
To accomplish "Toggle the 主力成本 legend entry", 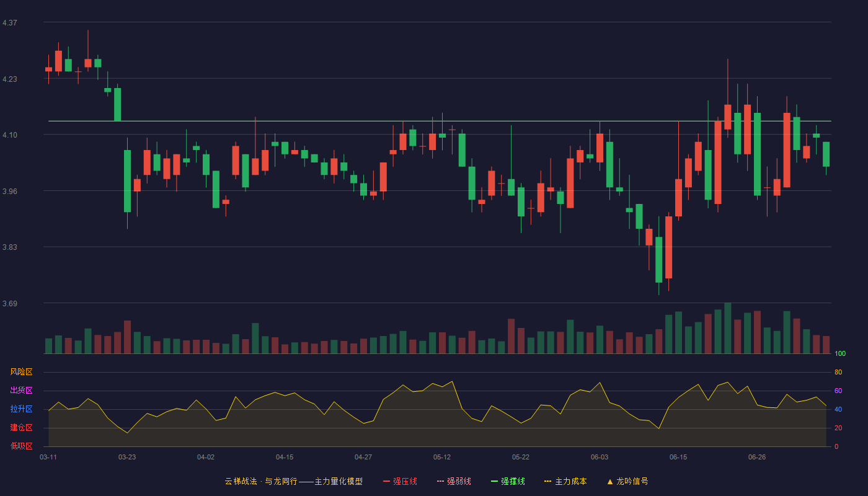I will tap(565, 481).
